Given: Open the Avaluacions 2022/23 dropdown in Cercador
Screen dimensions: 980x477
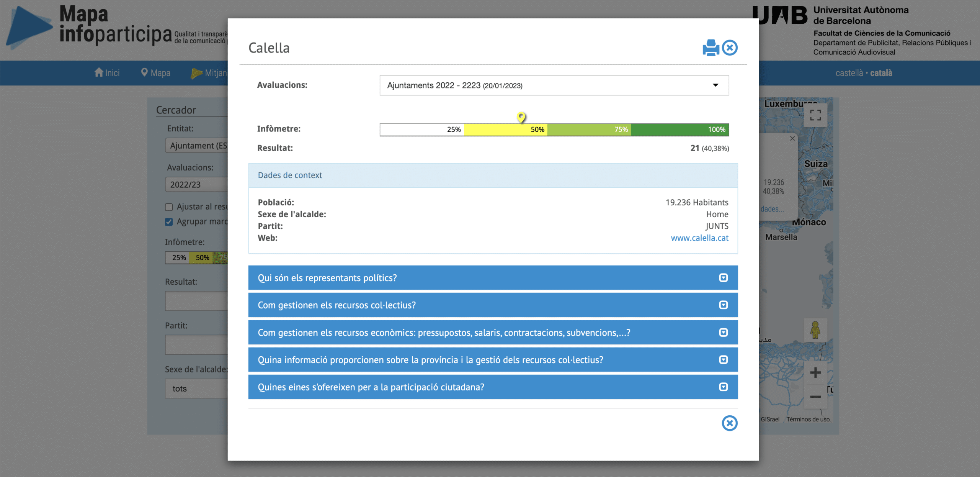Looking at the screenshot, I should (x=196, y=185).
